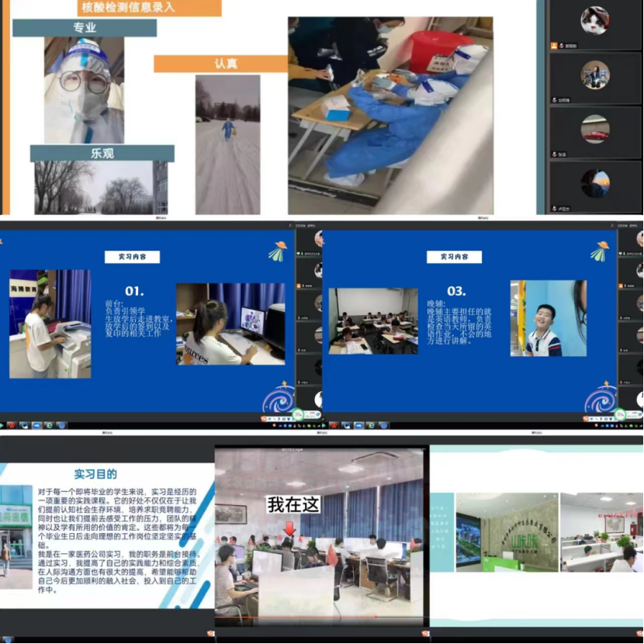Click the red arrow below 我在这
The image size is (644, 644).
[289, 528]
